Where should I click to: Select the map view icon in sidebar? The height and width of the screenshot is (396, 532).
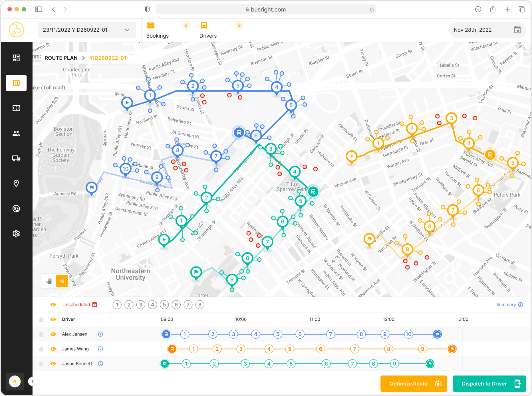[x=16, y=83]
